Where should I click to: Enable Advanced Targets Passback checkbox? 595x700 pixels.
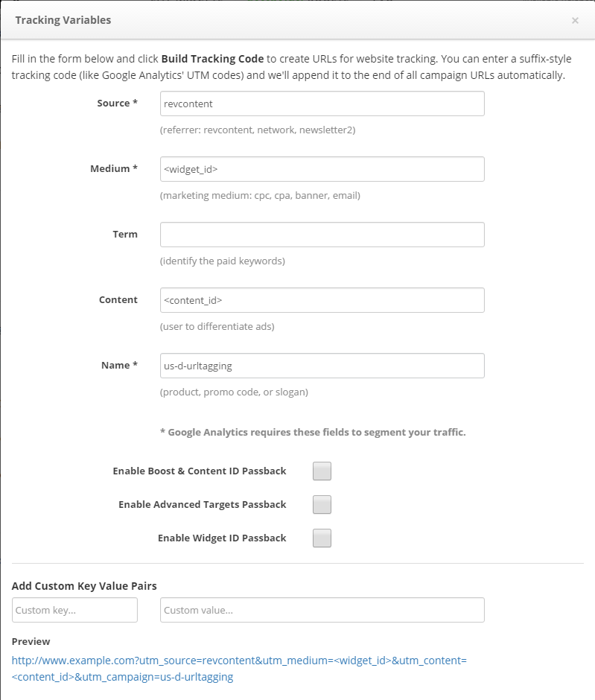(322, 505)
